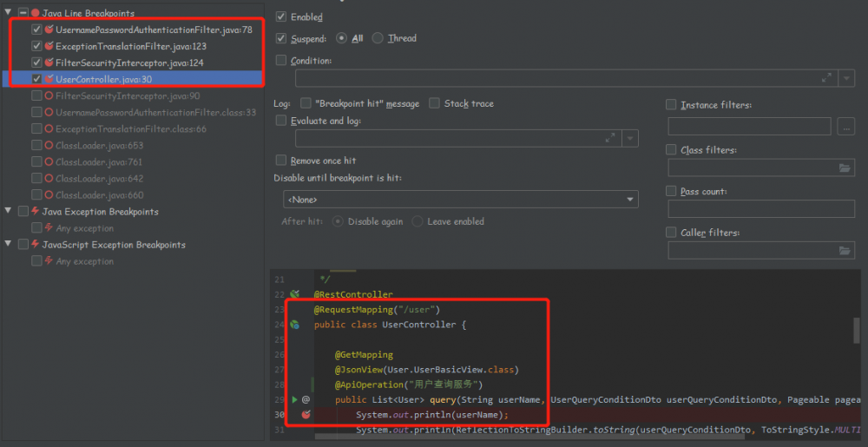Image resolution: width=868 pixels, height=447 pixels.
Task: Click disabled breakpoint icon of ClassLoader.java:653
Action: point(49,146)
